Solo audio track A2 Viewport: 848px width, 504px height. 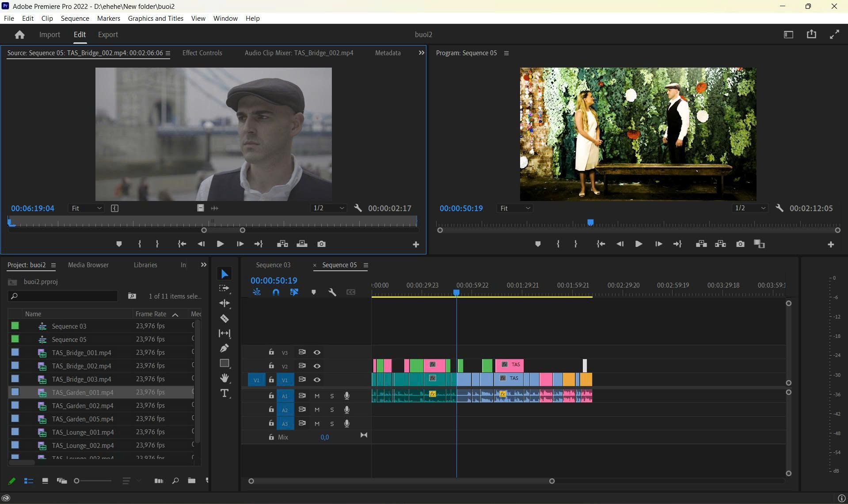tap(332, 410)
